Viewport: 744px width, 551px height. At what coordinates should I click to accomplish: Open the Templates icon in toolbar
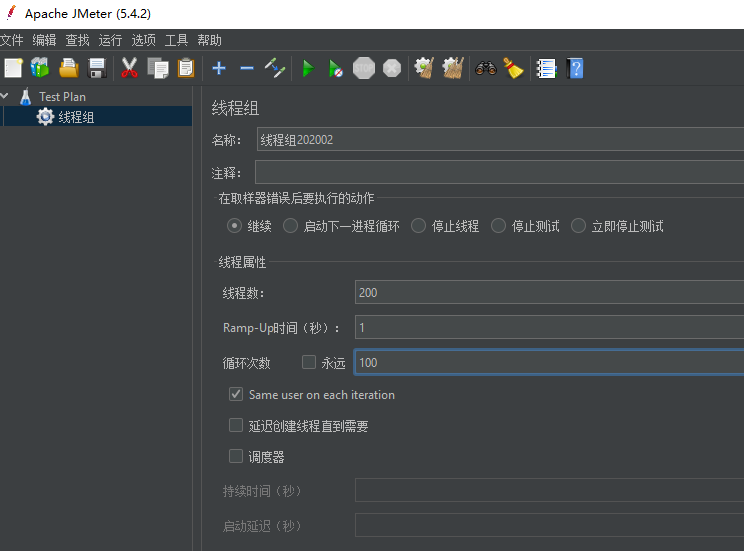click(x=40, y=68)
